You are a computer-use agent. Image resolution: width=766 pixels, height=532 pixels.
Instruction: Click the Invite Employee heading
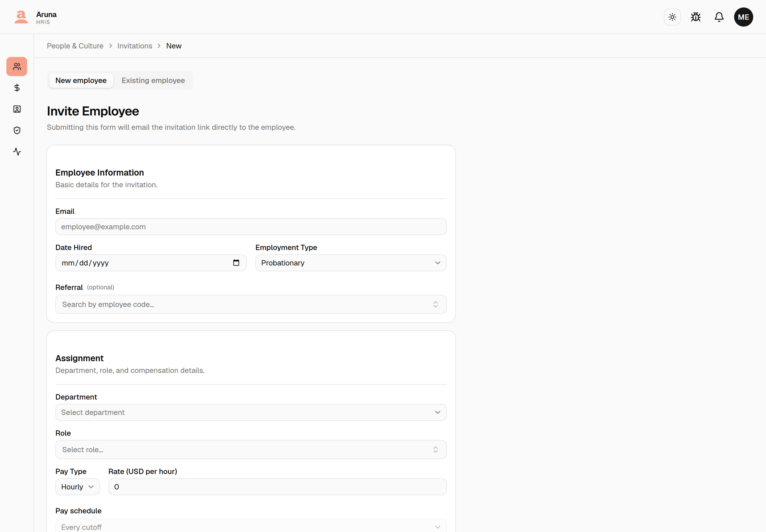(x=93, y=111)
